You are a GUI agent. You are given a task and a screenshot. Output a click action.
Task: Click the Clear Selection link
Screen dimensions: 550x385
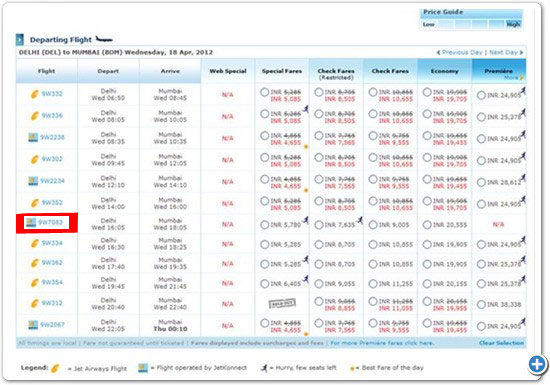click(x=501, y=343)
